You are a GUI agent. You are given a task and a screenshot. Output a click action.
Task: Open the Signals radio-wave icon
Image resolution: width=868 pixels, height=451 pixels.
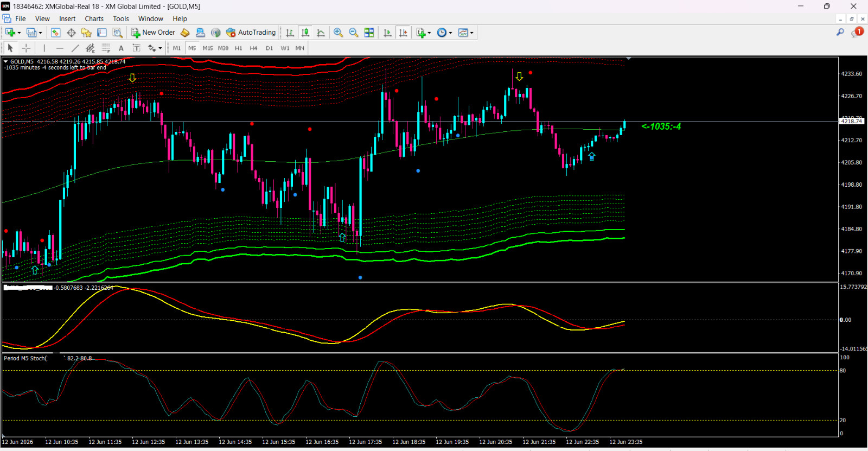click(x=216, y=33)
